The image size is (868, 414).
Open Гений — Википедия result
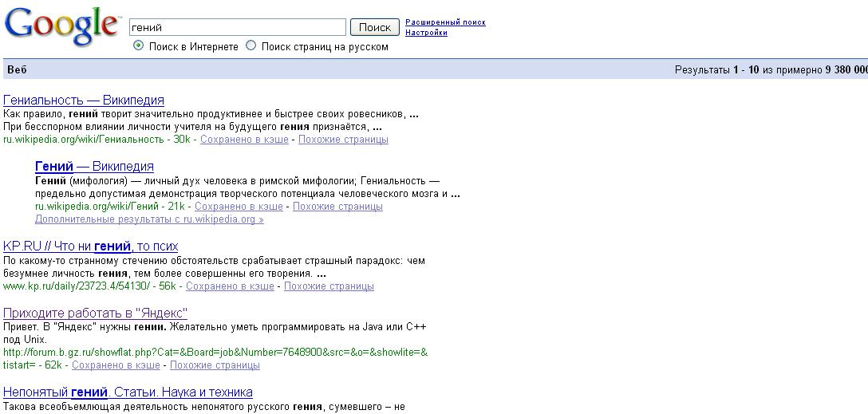(x=94, y=167)
